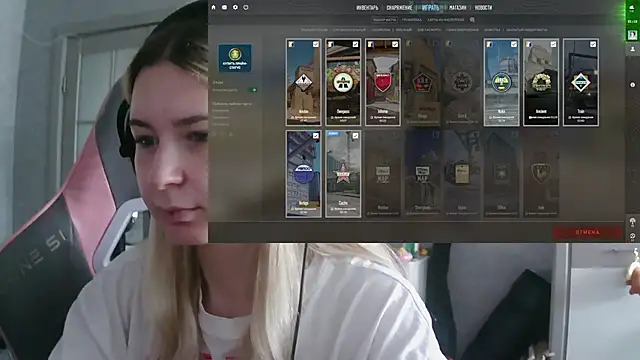
Task: Click the flag badge on the Inferno card
Action: 370,44
